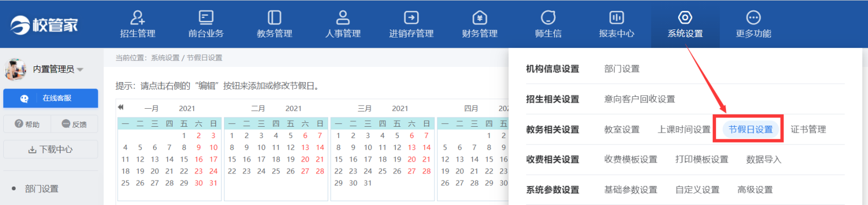Image resolution: width=868 pixels, height=205 pixels.
Task: Click the 在线客服 button
Action: (50, 98)
